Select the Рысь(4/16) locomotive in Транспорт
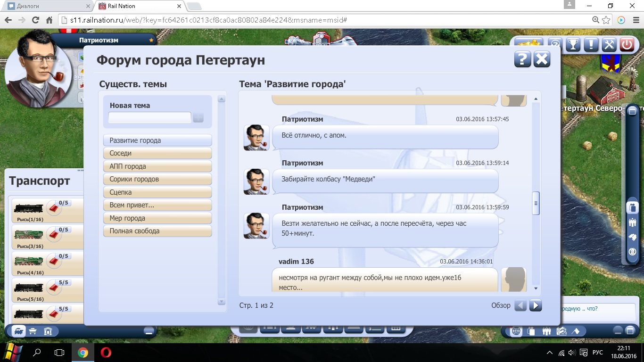Image resolution: width=644 pixels, height=362 pixels. (28, 261)
